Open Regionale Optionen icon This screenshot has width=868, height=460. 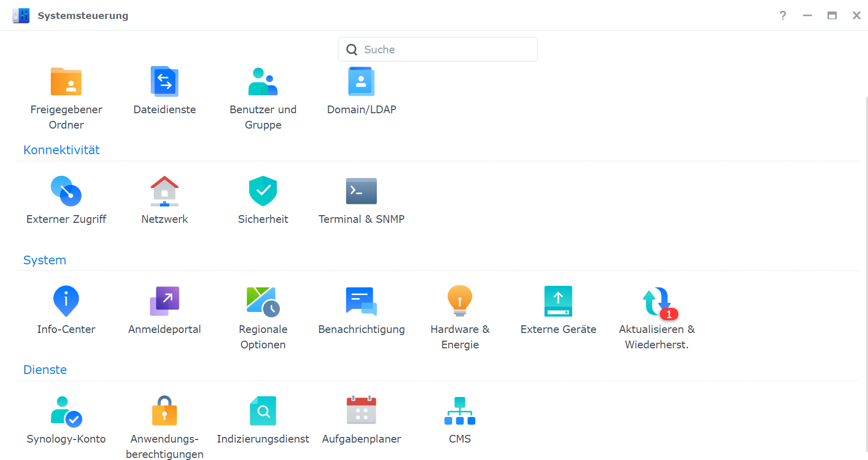(x=263, y=301)
